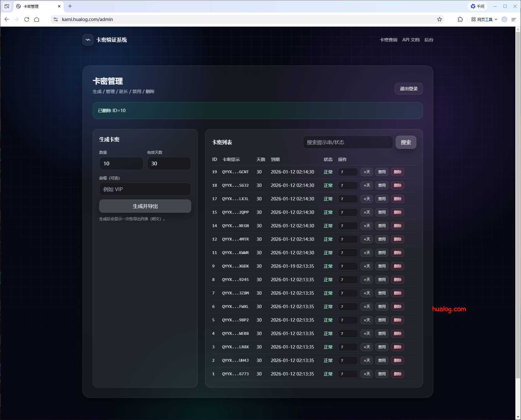Image resolution: width=521 pixels, height=420 pixels.
Task: Open the 网页工具 dropdown menu
Action: [x=484, y=19]
